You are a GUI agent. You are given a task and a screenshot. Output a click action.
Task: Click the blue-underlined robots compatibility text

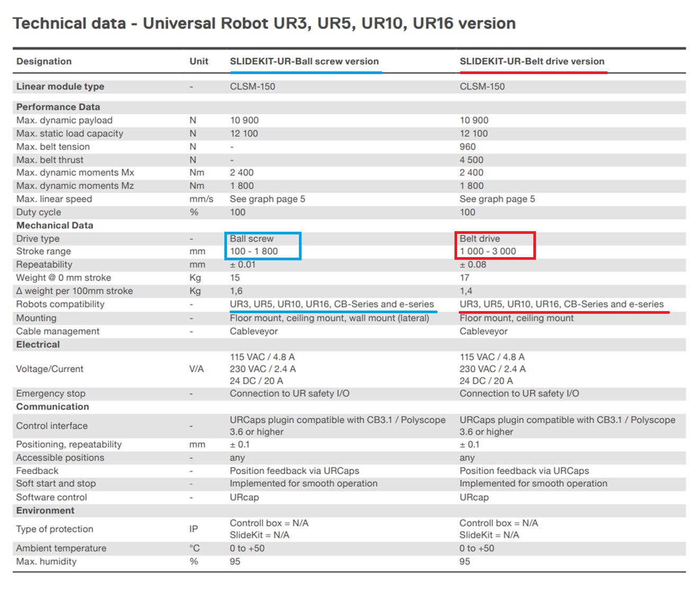click(x=331, y=304)
